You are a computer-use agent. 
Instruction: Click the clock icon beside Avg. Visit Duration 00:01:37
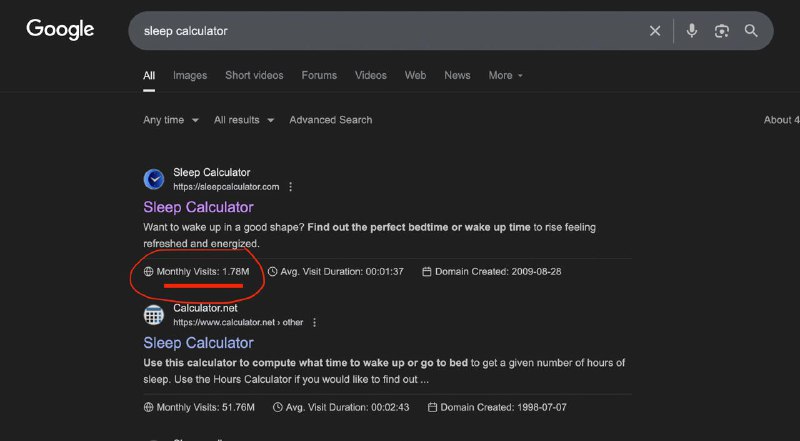[272, 272]
